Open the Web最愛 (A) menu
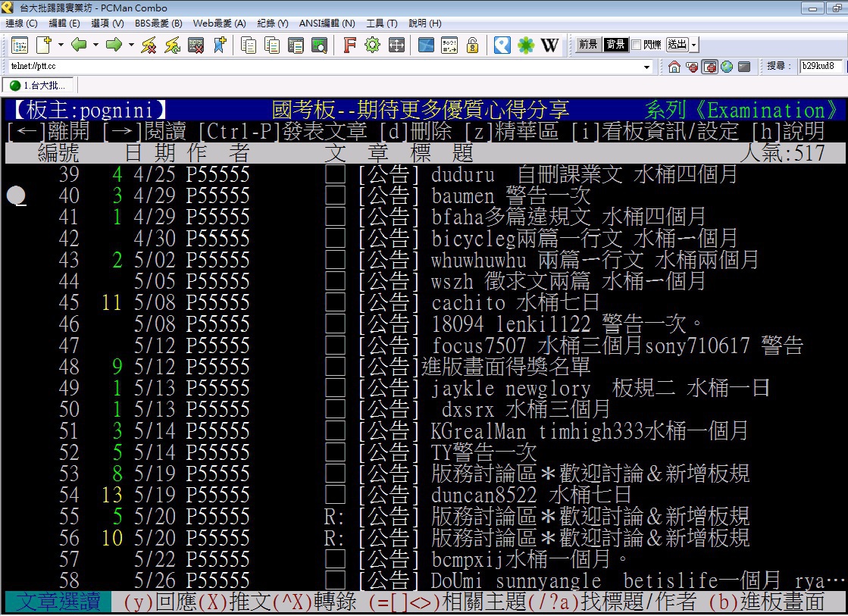Viewport: 848px width, 616px height. (x=220, y=23)
